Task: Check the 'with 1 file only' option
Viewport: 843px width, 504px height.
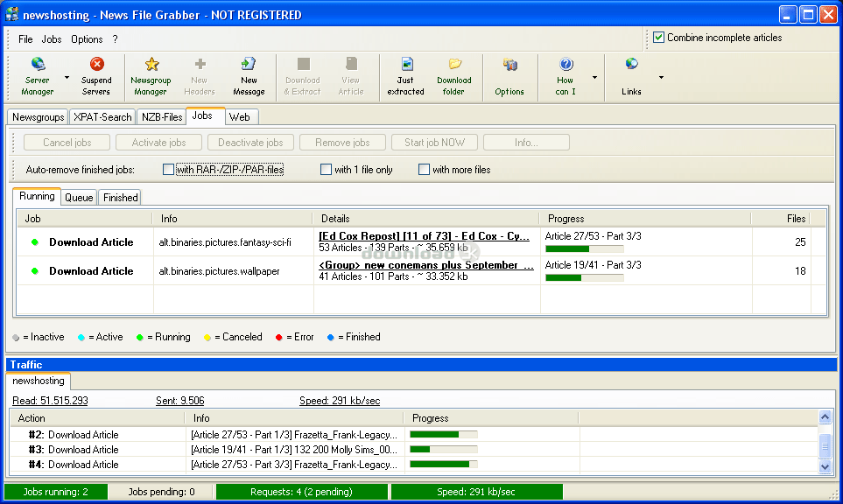Action: tap(326, 170)
